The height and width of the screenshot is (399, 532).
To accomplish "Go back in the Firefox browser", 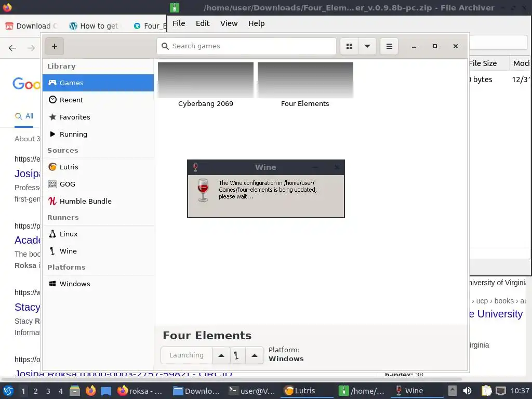I will (12, 48).
